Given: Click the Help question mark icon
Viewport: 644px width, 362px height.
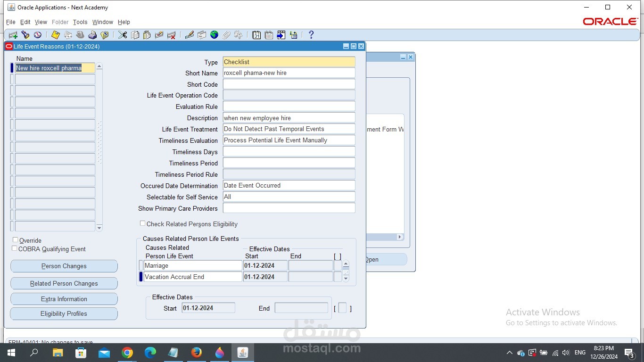Looking at the screenshot, I should coord(311,35).
